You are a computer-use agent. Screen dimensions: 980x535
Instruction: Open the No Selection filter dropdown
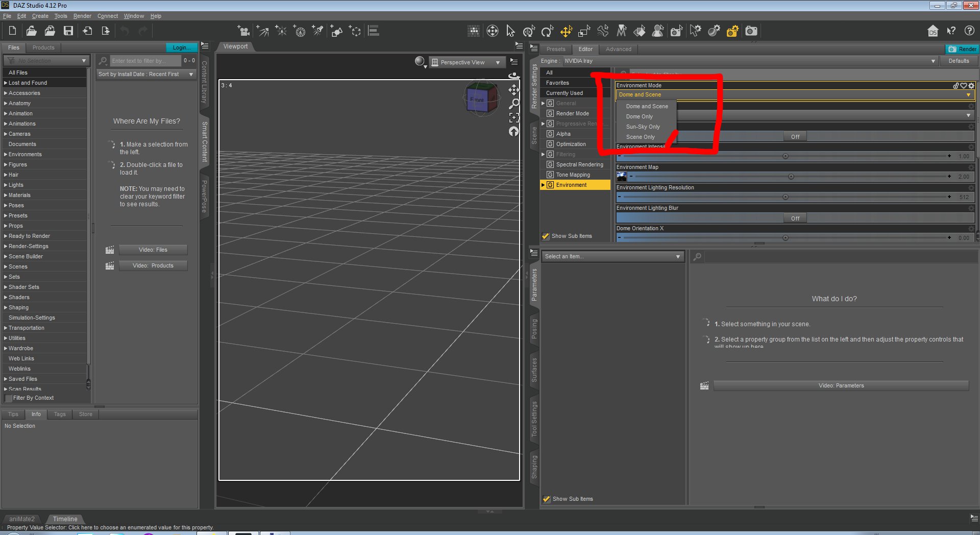(x=46, y=61)
